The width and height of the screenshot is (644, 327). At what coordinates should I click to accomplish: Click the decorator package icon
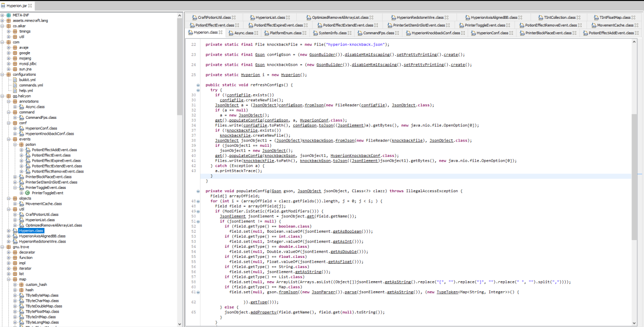pyautogui.click(x=15, y=252)
